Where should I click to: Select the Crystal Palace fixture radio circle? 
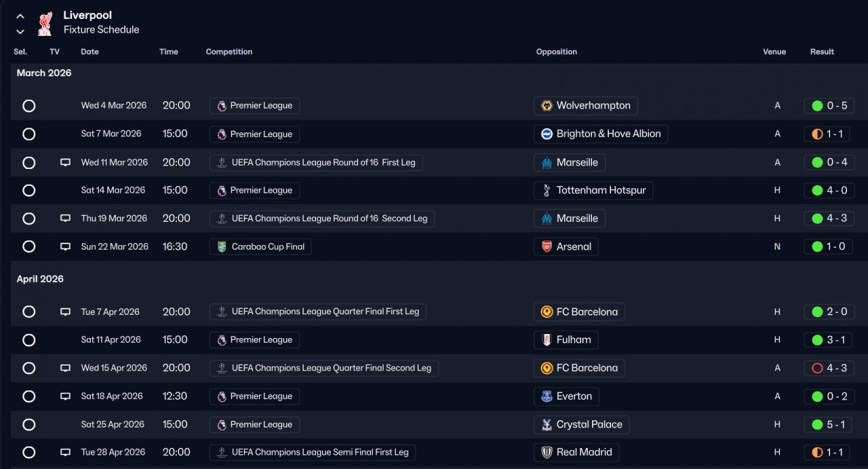[28, 425]
